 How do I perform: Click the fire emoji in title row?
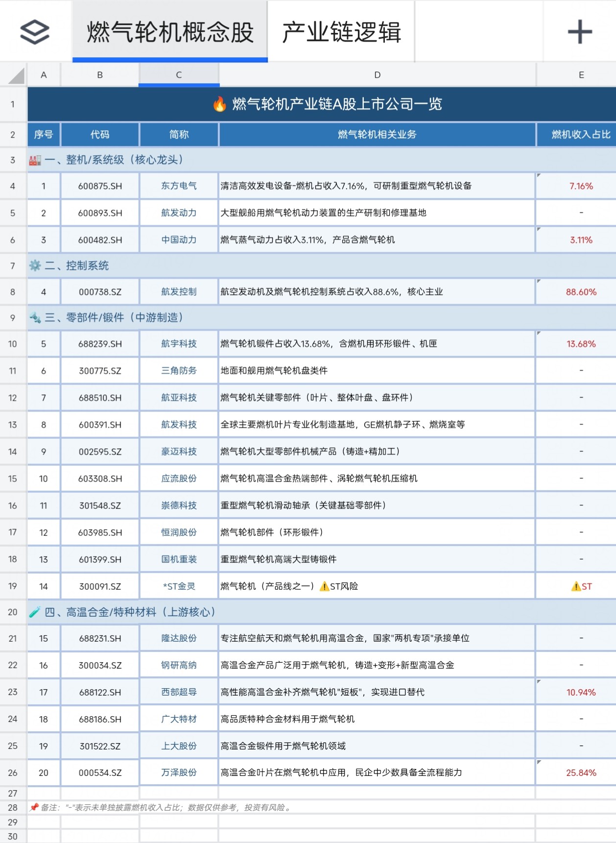tap(219, 104)
